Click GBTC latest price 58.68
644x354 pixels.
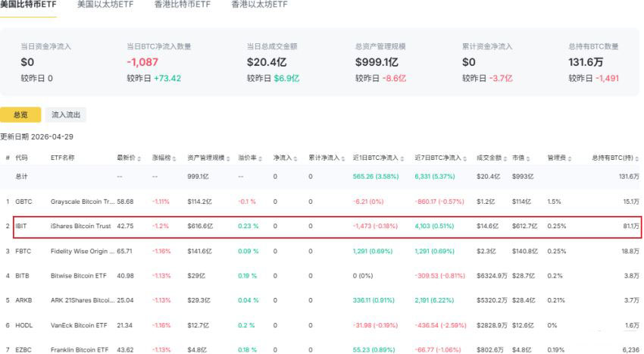click(125, 202)
